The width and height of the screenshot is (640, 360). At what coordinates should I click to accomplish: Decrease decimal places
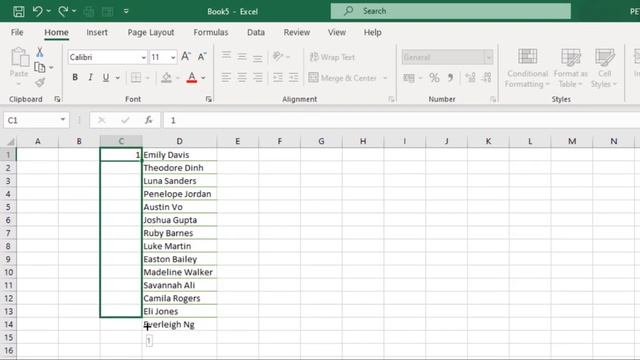coord(487,78)
